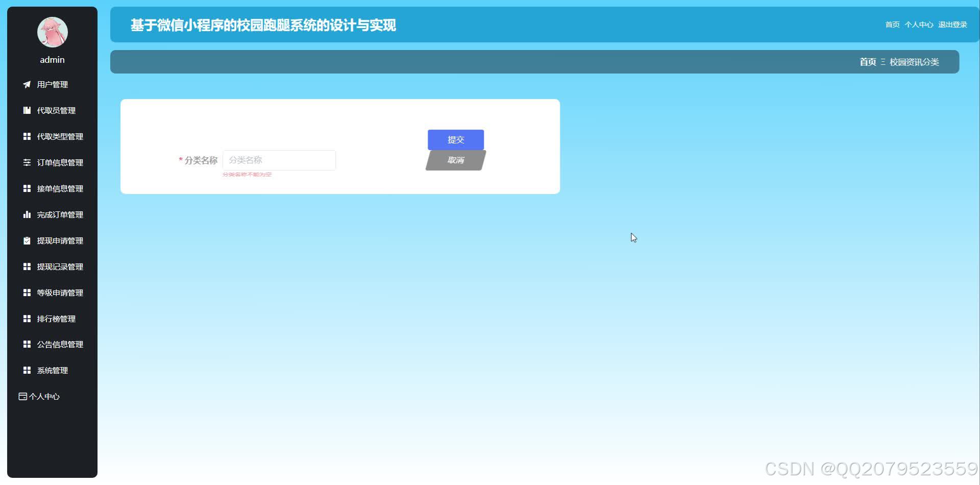The image size is (980, 485).
Task: Click the 完成订单管理 bar-chart icon
Action: point(27,214)
